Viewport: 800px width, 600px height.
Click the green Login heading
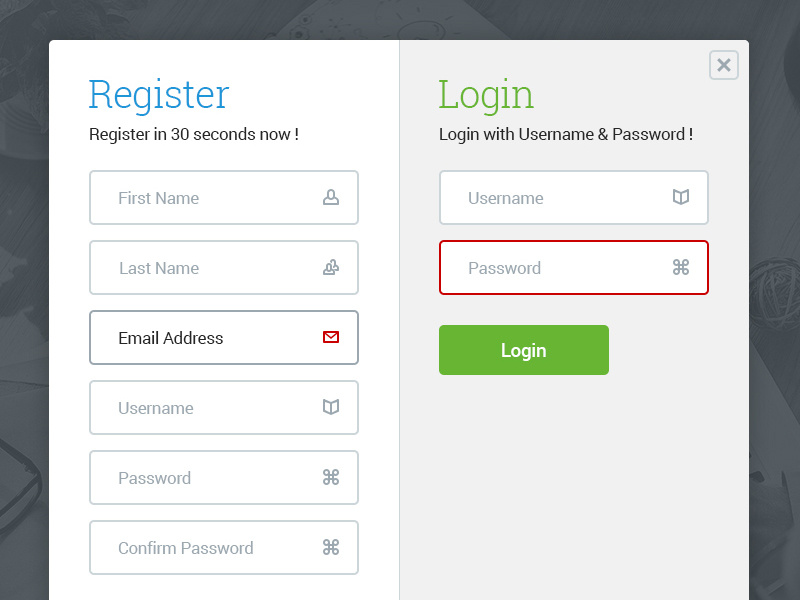[x=486, y=95]
